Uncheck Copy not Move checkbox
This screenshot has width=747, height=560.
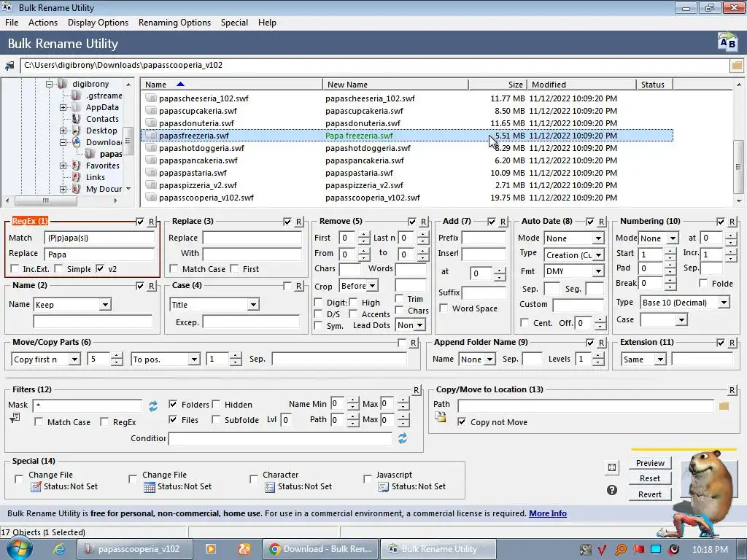[462, 422]
